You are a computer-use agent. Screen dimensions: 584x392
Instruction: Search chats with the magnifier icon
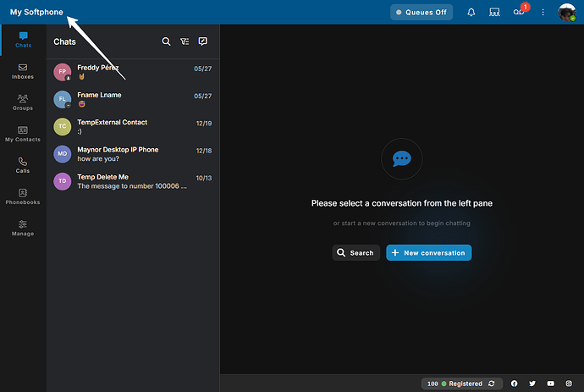click(166, 41)
